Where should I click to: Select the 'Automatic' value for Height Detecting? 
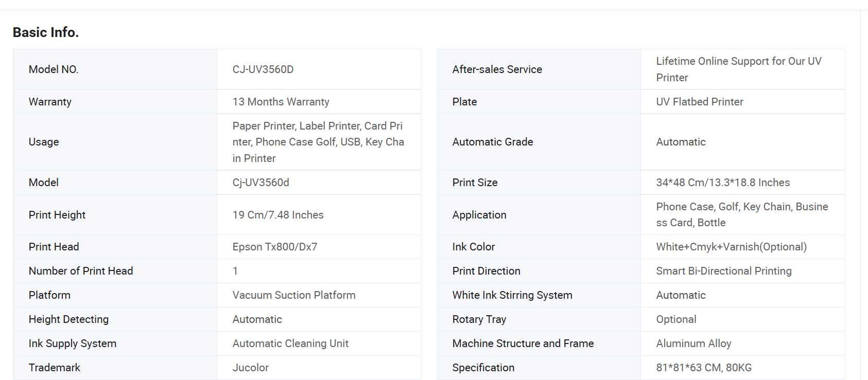coord(257,319)
